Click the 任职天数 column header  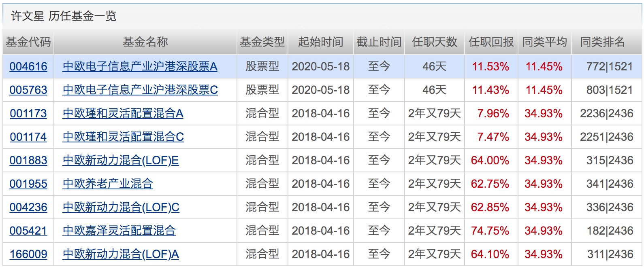pos(435,42)
